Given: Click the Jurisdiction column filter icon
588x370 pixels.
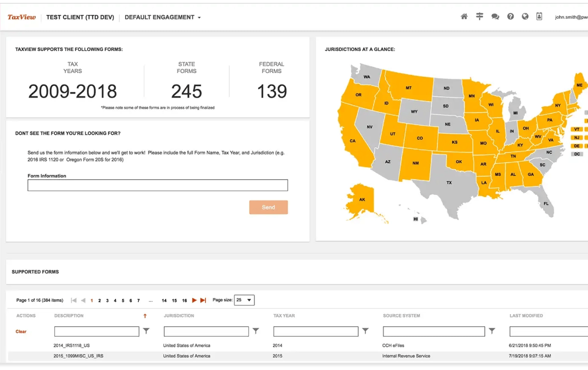Looking at the screenshot, I should (x=256, y=331).
